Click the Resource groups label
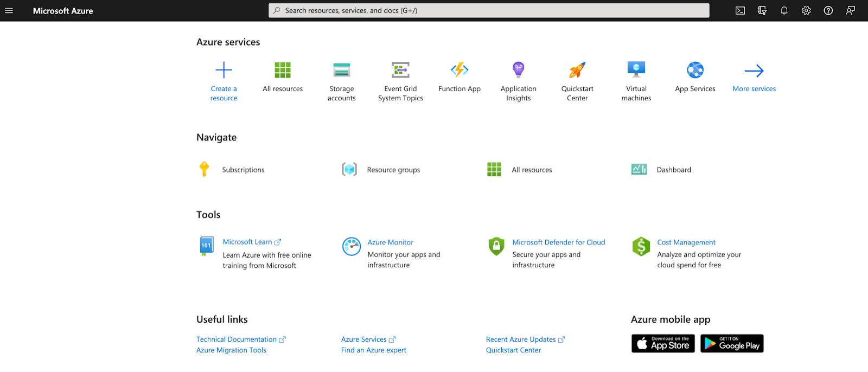The width and height of the screenshot is (868, 372). (393, 170)
